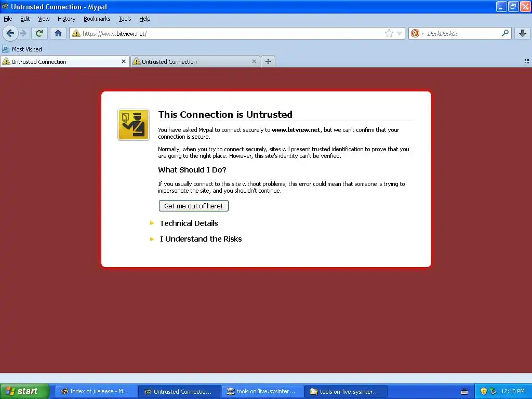Click the www.bitview.net bold text in message

click(296, 130)
